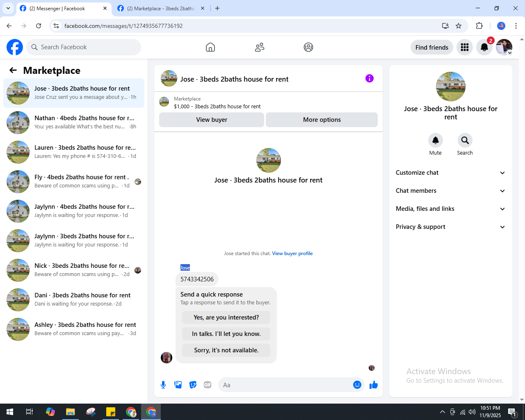Open conversation information purple icon
Screen dimensions: 525x420
point(370,78)
